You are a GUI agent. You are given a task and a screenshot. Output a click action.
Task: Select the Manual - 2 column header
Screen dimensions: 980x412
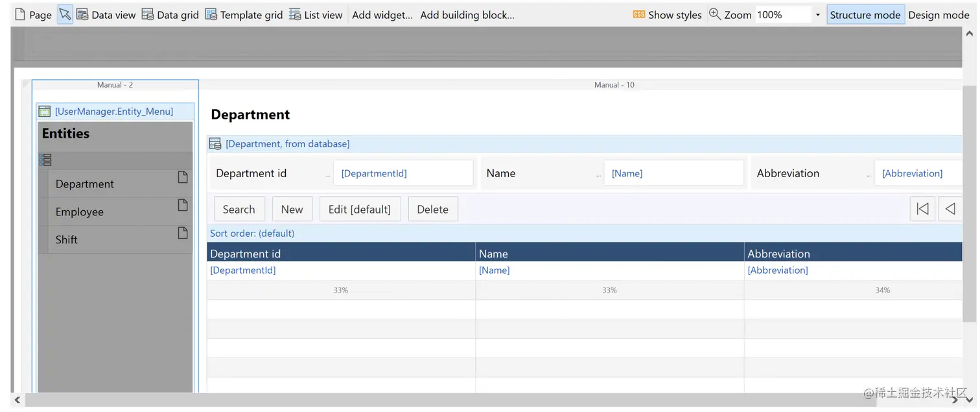point(115,85)
